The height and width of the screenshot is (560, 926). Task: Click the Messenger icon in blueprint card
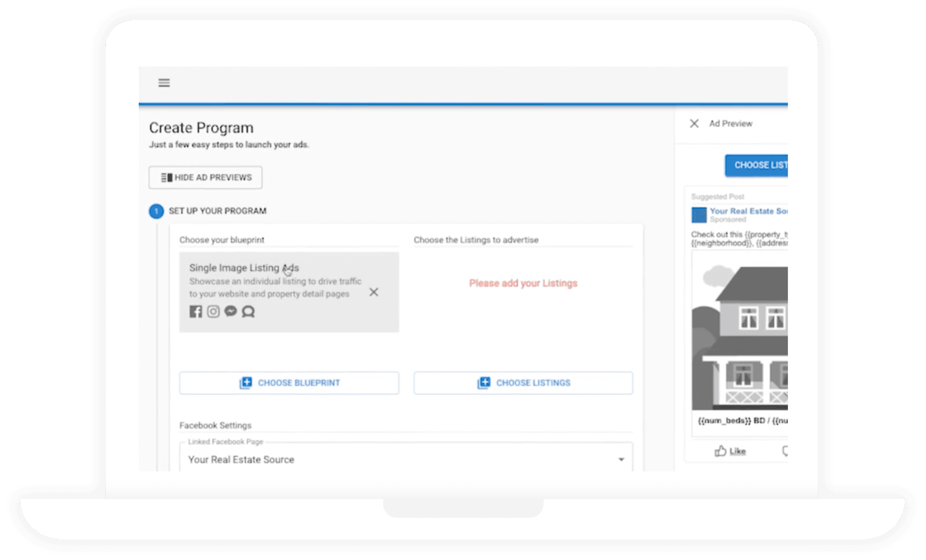(x=231, y=311)
